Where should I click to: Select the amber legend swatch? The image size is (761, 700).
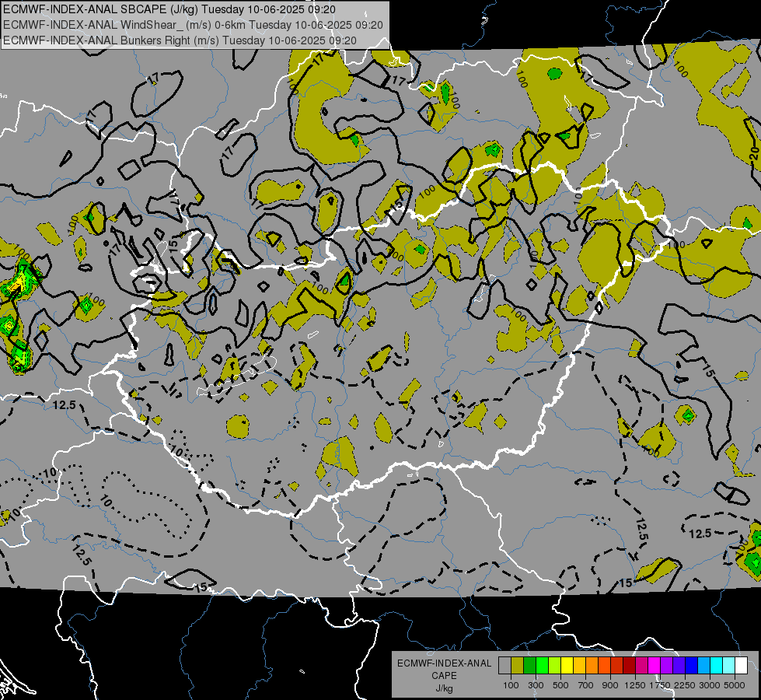(x=579, y=665)
